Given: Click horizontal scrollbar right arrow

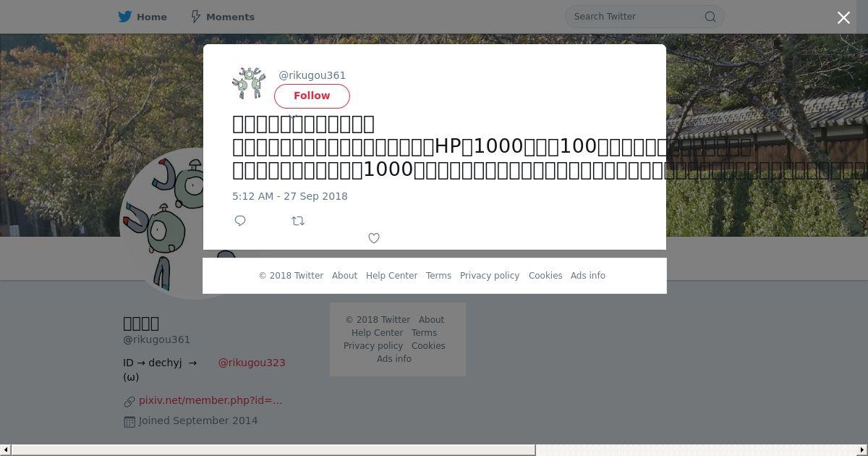Looking at the screenshot, I should point(863,450).
